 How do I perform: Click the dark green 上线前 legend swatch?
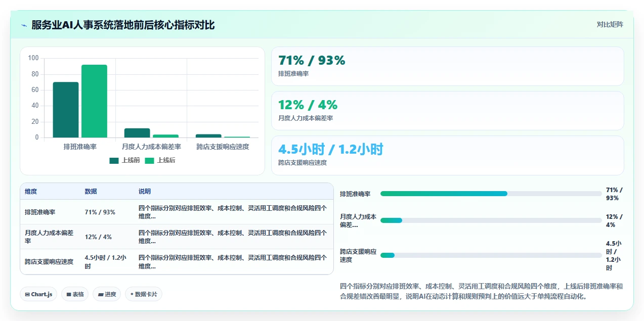coord(114,160)
